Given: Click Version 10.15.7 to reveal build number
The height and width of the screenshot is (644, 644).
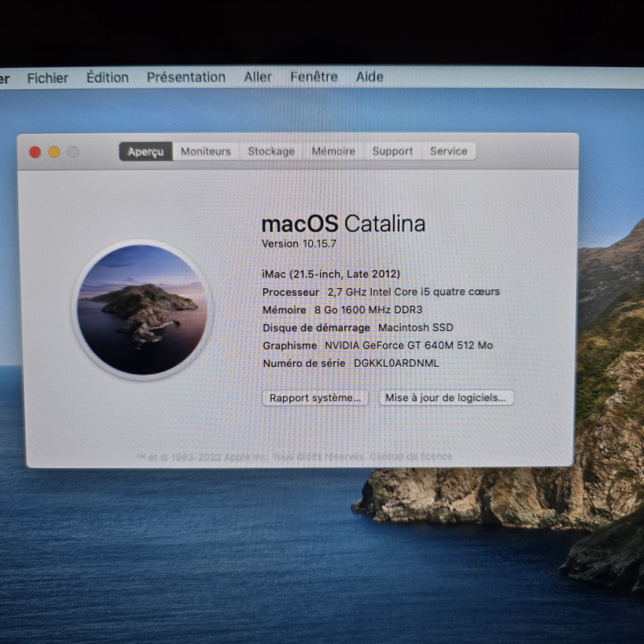Looking at the screenshot, I should (299, 244).
